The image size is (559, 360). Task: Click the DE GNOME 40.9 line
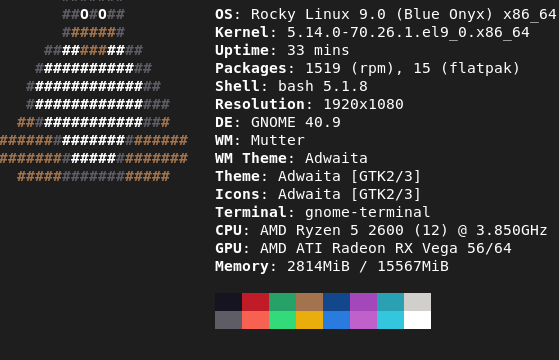click(x=278, y=123)
